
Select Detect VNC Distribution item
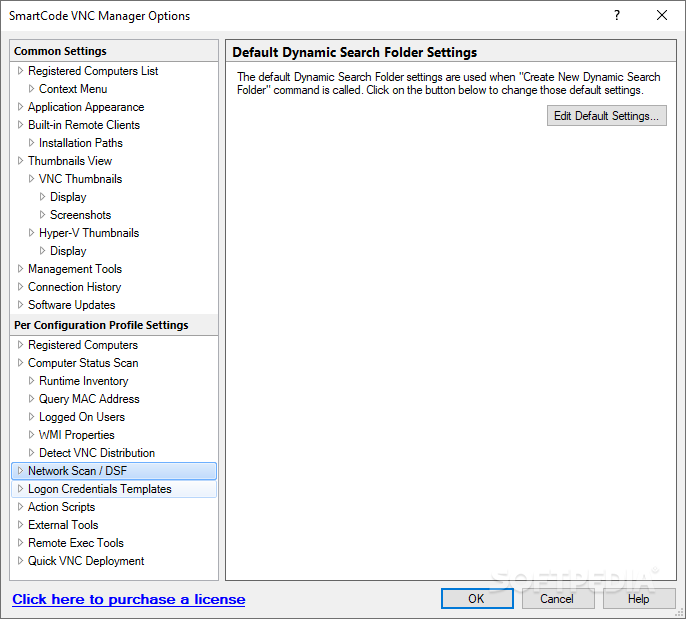point(97,452)
